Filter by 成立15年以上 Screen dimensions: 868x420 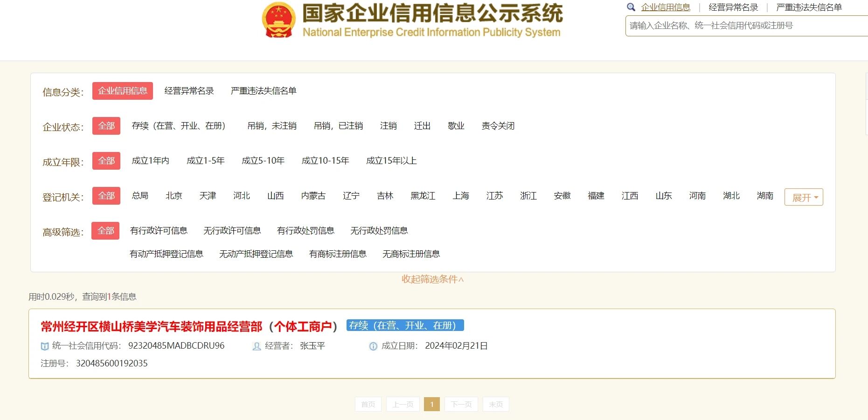click(x=391, y=161)
